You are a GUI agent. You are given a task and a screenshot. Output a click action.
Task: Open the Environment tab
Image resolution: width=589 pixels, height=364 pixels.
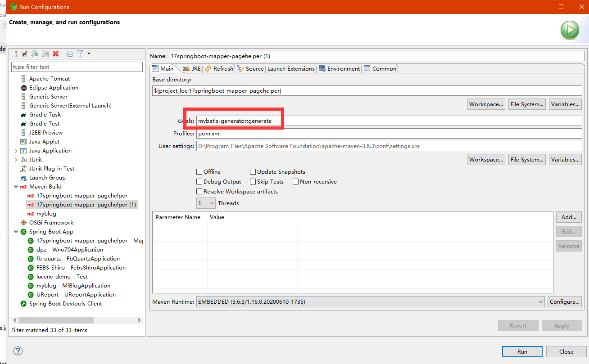pyautogui.click(x=339, y=69)
